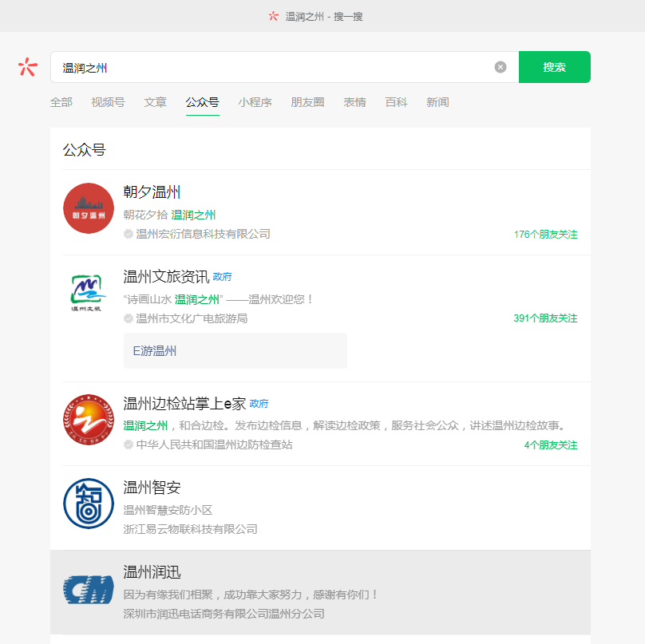The width and height of the screenshot is (645, 644).
Task: Switch to the 新闻 tab
Action: click(437, 102)
